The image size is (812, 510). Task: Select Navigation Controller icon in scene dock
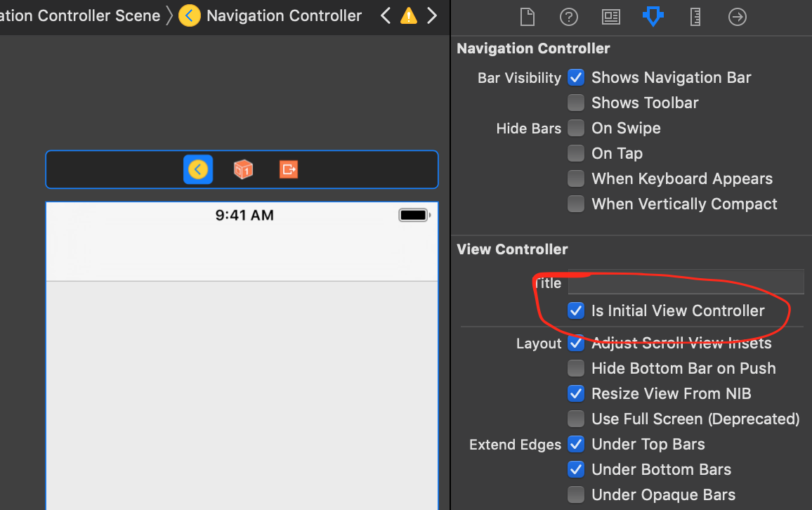pyautogui.click(x=198, y=169)
